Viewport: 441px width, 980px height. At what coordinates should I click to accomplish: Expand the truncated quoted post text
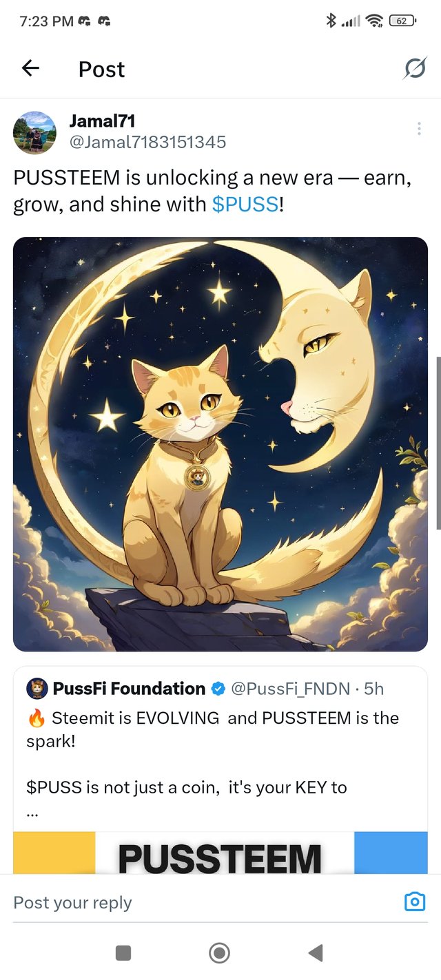(32, 813)
